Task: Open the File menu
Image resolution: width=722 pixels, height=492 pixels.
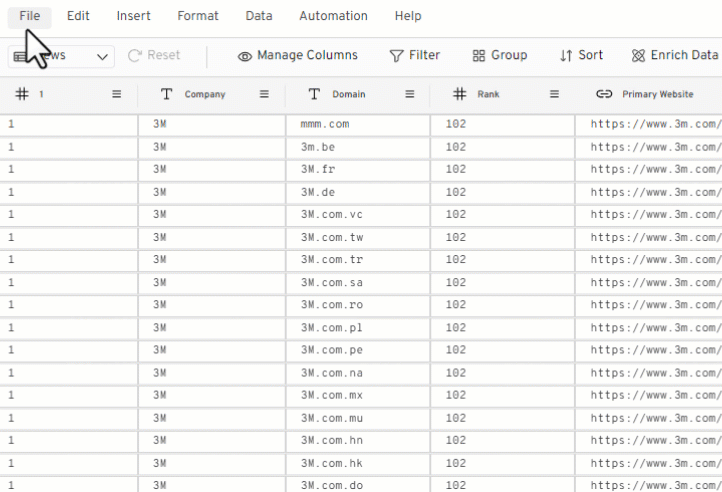Action: tap(29, 16)
